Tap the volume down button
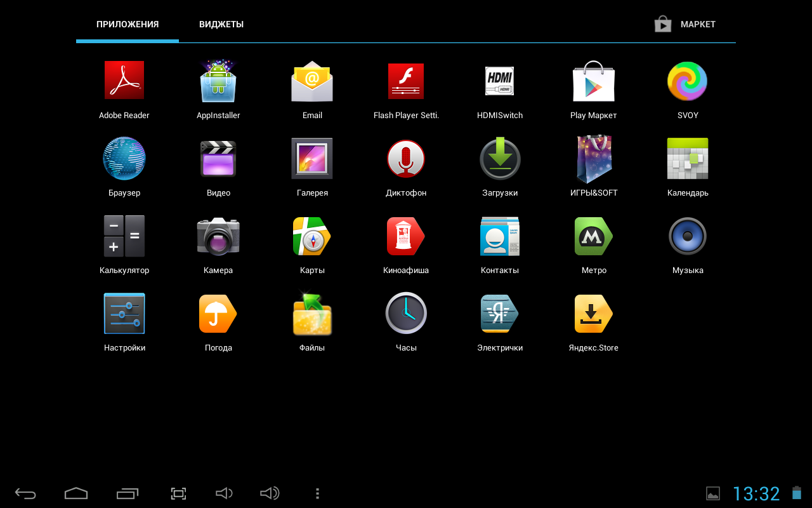 [224, 493]
